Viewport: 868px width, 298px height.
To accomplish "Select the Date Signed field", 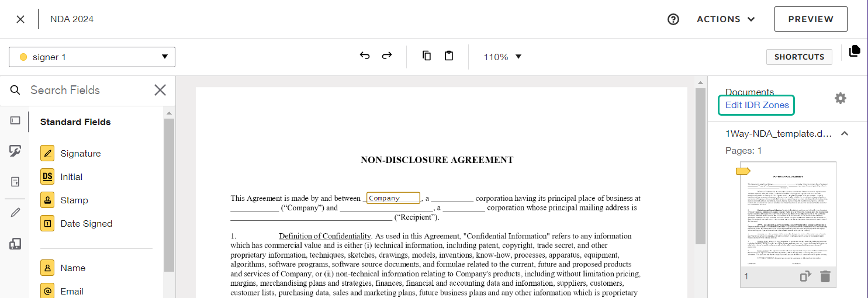I will click(77, 223).
